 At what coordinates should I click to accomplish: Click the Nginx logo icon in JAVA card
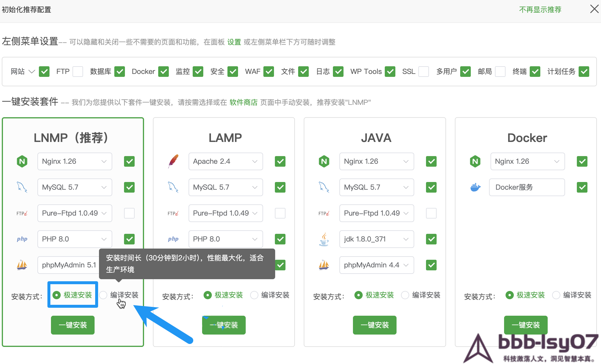pyautogui.click(x=324, y=161)
